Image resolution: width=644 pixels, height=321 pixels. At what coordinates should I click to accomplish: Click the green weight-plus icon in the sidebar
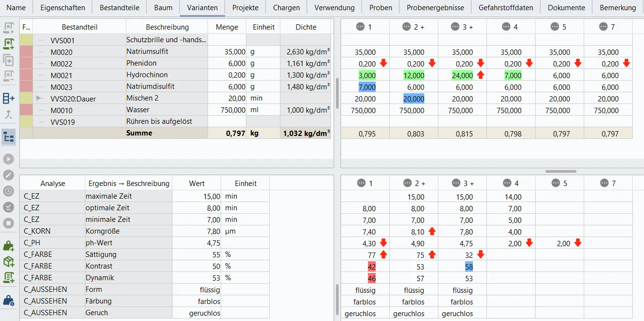click(x=9, y=246)
